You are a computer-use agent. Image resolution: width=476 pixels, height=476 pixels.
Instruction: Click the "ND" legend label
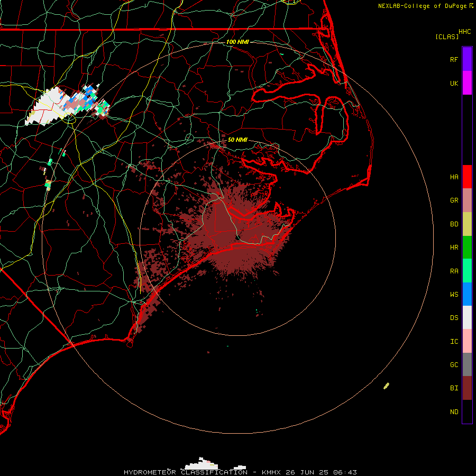454,412
